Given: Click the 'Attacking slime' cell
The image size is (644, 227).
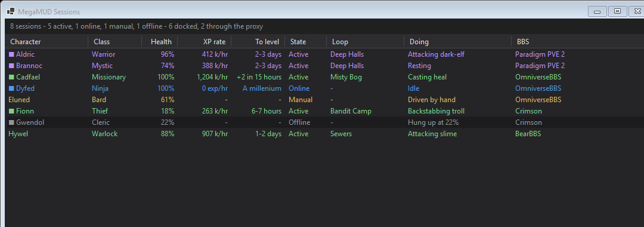Looking at the screenshot, I should [x=432, y=134].
